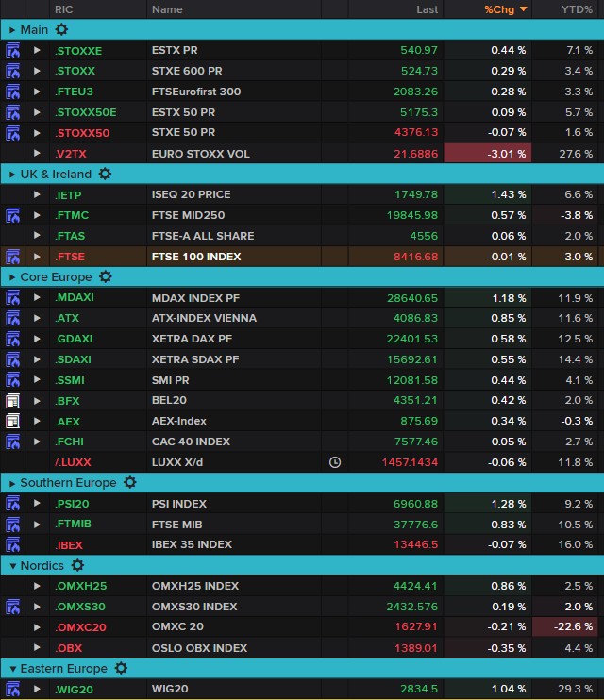Select the EURO STOXX VOL name cell
Screen dimensions: 604x700
click(234, 154)
